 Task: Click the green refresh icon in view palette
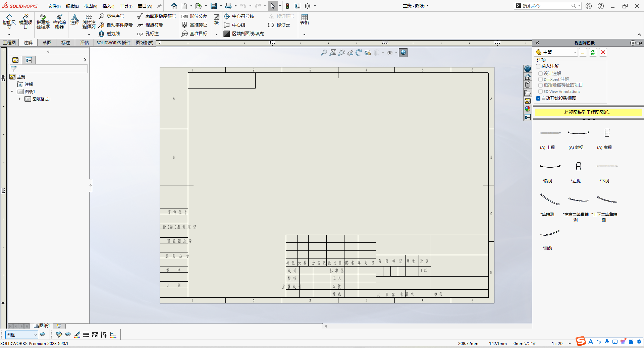point(593,52)
